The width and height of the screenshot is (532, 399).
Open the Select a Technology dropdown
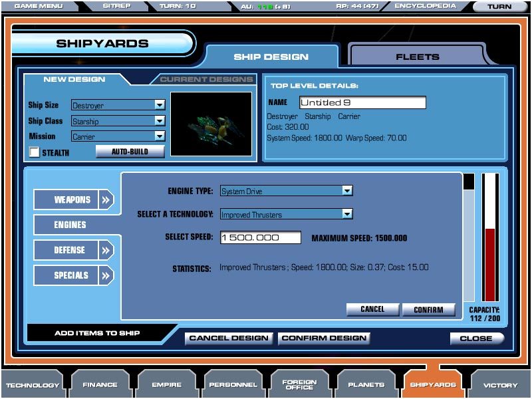pyautogui.click(x=346, y=214)
